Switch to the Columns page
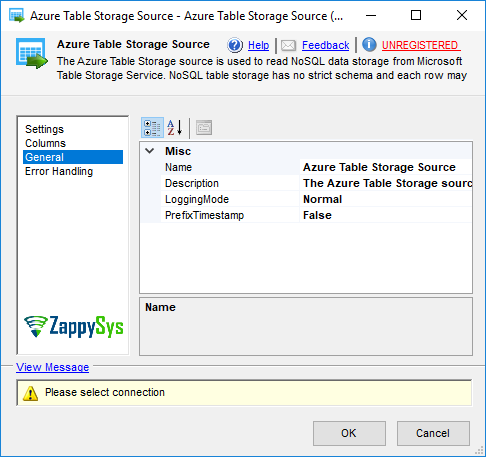Screen dimensions: 486x457 [x=45, y=143]
